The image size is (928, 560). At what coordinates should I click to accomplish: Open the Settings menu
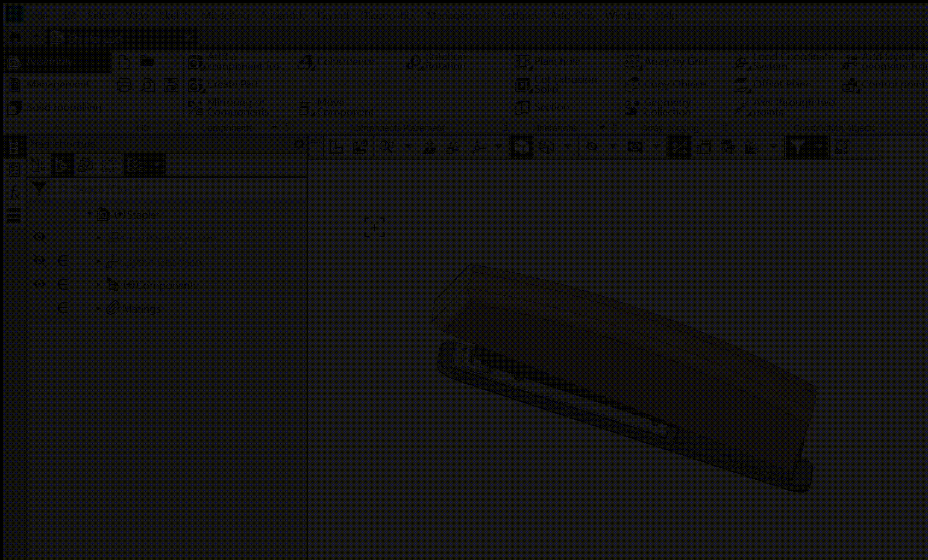pos(519,16)
